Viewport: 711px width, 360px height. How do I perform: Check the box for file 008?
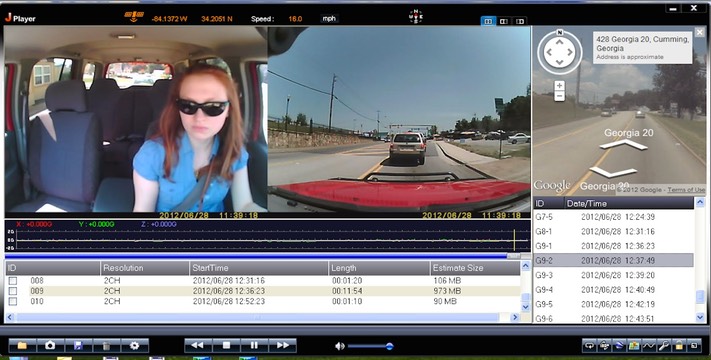pyautogui.click(x=13, y=281)
